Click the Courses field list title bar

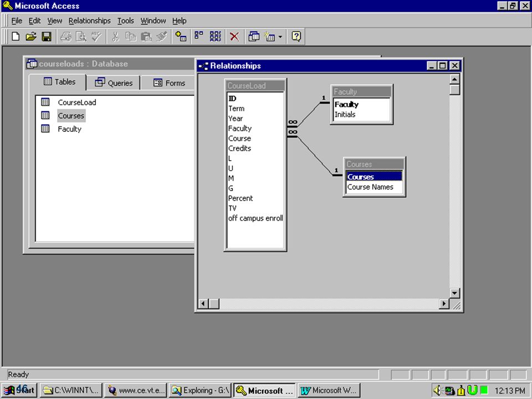coord(374,164)
